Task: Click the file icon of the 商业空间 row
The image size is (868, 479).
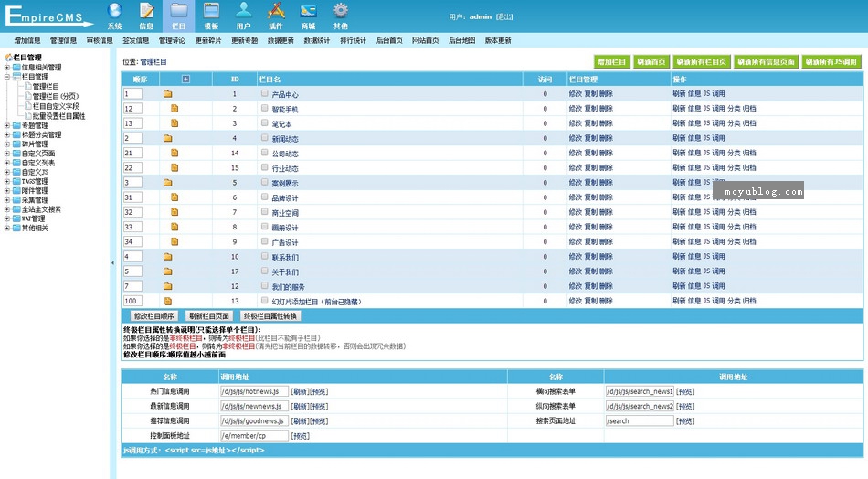Action: (175, 212)
